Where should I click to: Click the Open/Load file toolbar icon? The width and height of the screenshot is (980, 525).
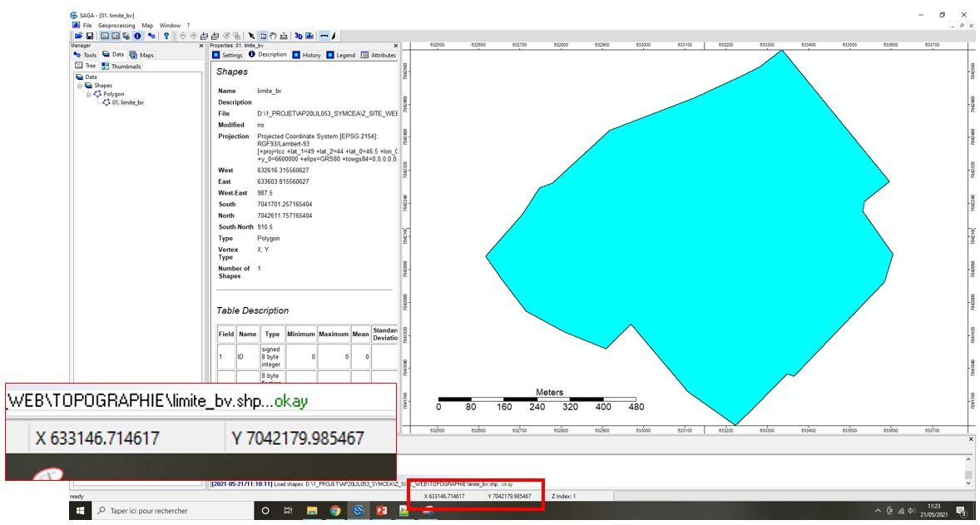78,36
